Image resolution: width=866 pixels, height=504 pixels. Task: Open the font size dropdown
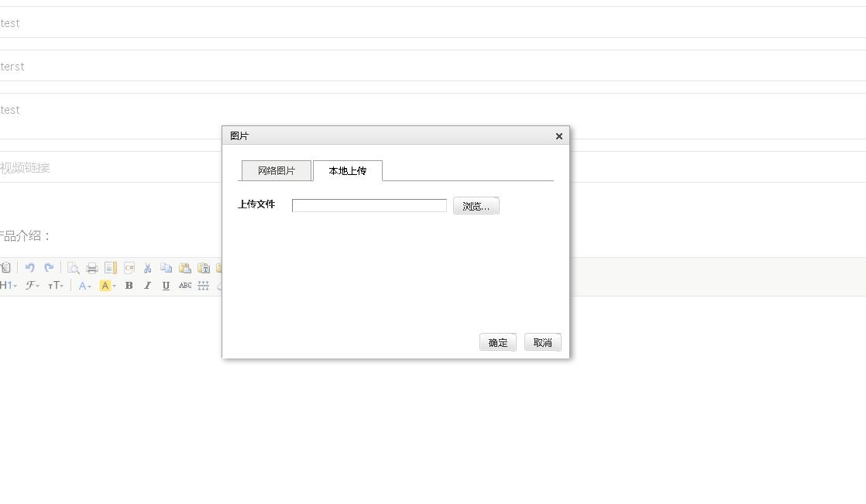click(55, 286)
